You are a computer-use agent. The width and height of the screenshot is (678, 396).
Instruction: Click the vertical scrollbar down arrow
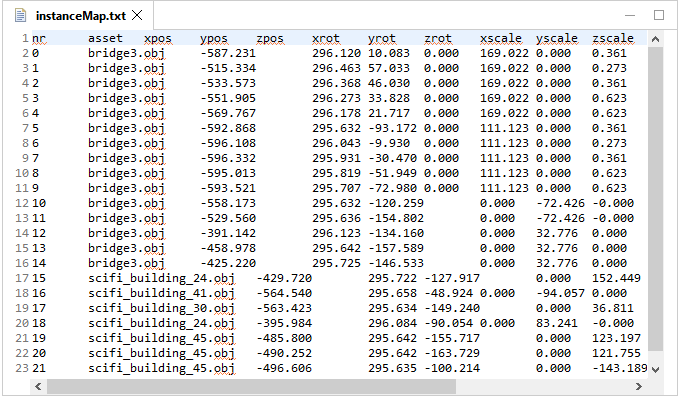pyautogui.click(x=655, y=370)
